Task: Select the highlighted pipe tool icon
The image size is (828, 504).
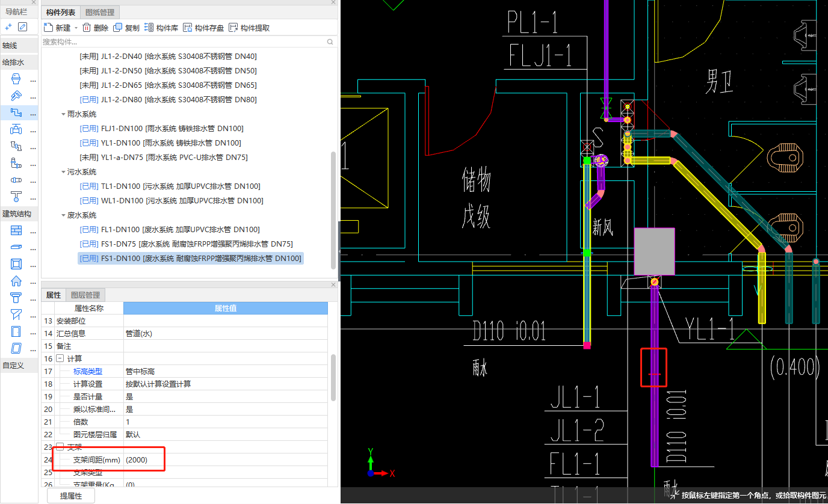Action: point(16,112)
